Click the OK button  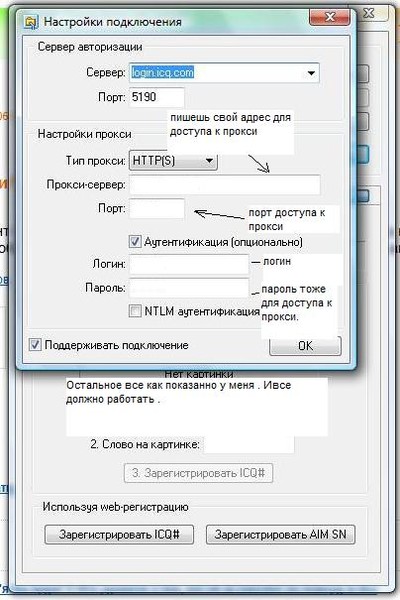click(x=305, y=346)
